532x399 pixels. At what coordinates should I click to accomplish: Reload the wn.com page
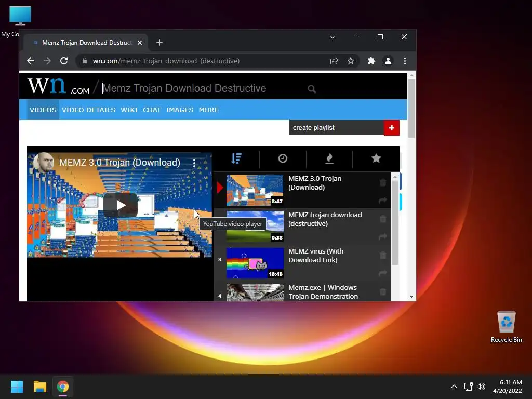[x=64, y=61]
